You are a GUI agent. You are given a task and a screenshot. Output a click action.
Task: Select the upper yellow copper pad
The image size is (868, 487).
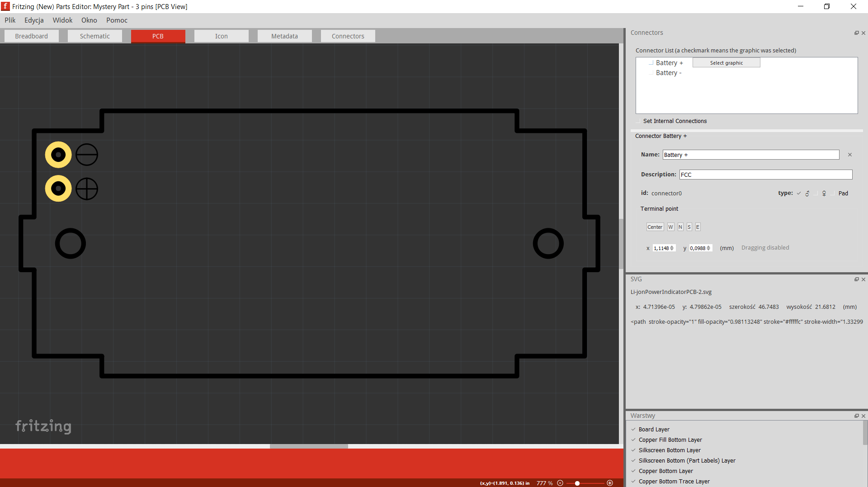tap(58, 155)
